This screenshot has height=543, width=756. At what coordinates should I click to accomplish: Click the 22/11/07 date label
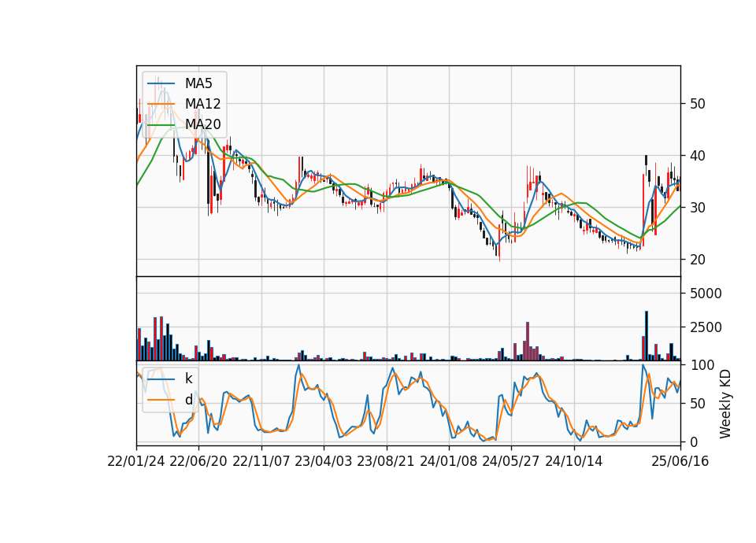click(x=261, y=461)
